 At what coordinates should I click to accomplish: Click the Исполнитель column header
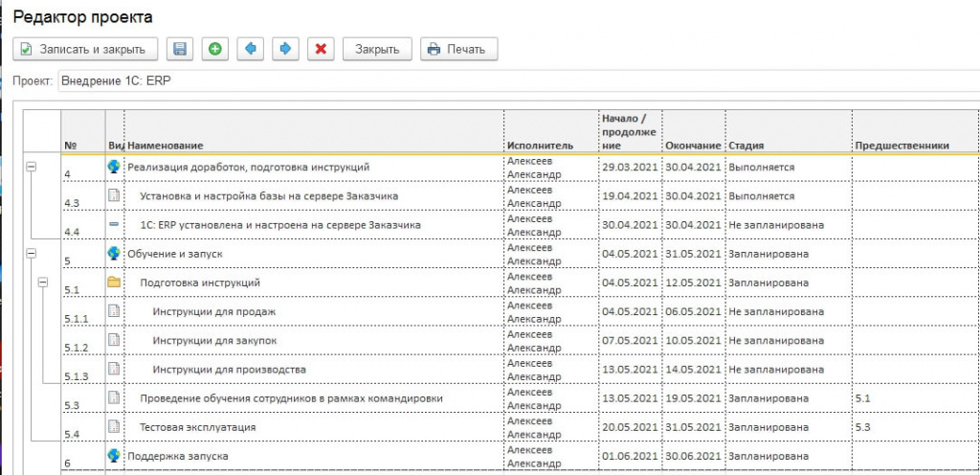540,145
